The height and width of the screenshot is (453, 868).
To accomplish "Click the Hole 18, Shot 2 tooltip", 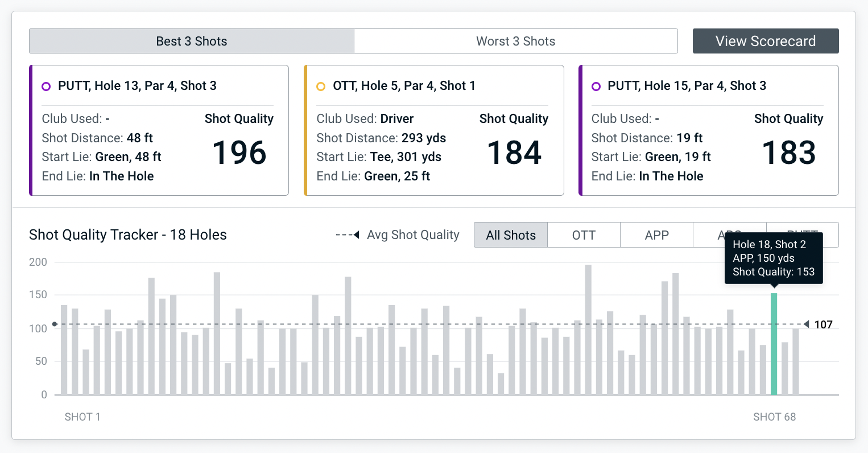I will coord(774,258).
